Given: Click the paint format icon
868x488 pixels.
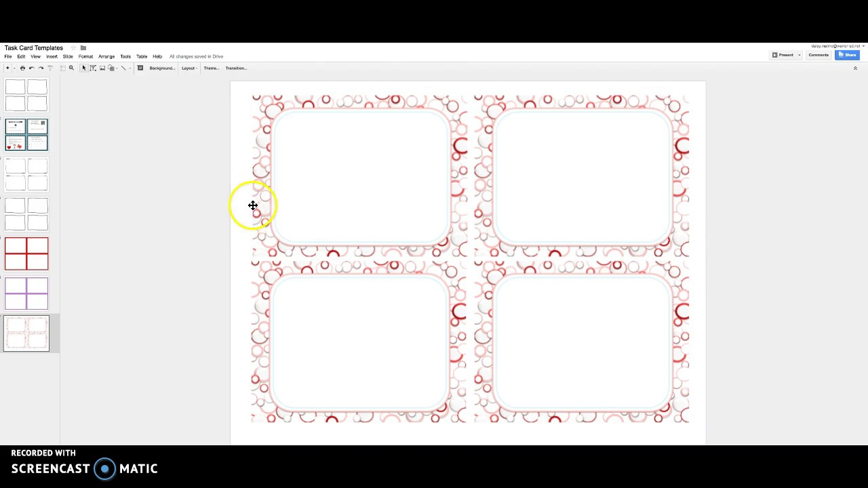Looking at the screenshot, I should pos(50,68).
